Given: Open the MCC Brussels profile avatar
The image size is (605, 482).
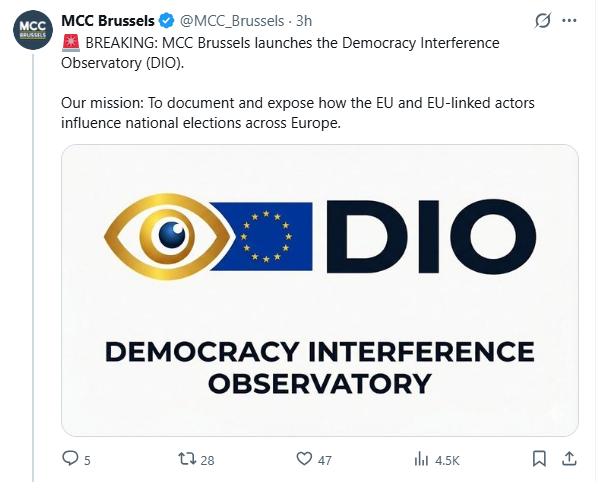Looking at the screenshot, I should coord(33,30).
